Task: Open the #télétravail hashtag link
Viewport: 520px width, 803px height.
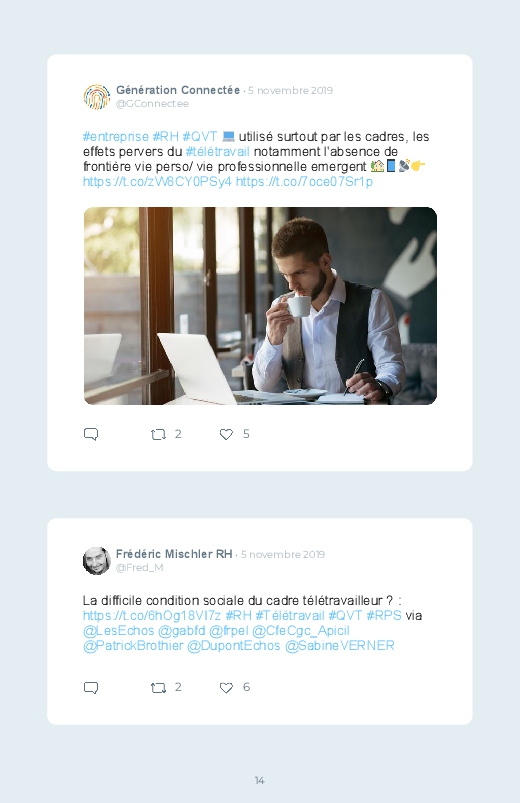Action: pos(218,152)
